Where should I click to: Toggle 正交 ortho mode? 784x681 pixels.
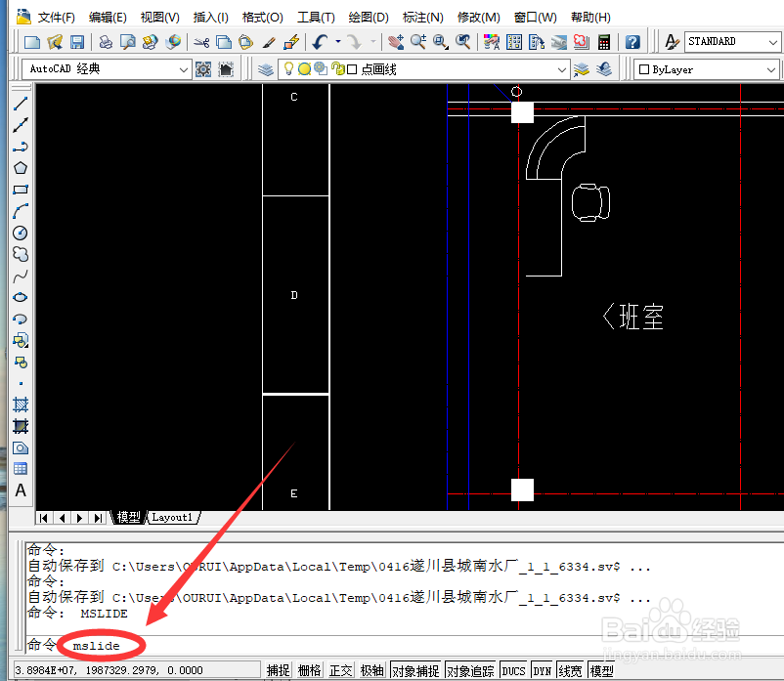[341, 670]
